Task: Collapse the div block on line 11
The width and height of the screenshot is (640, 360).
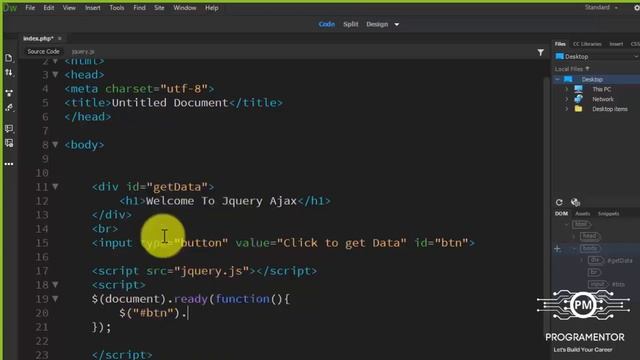Action: coord(55,187)
